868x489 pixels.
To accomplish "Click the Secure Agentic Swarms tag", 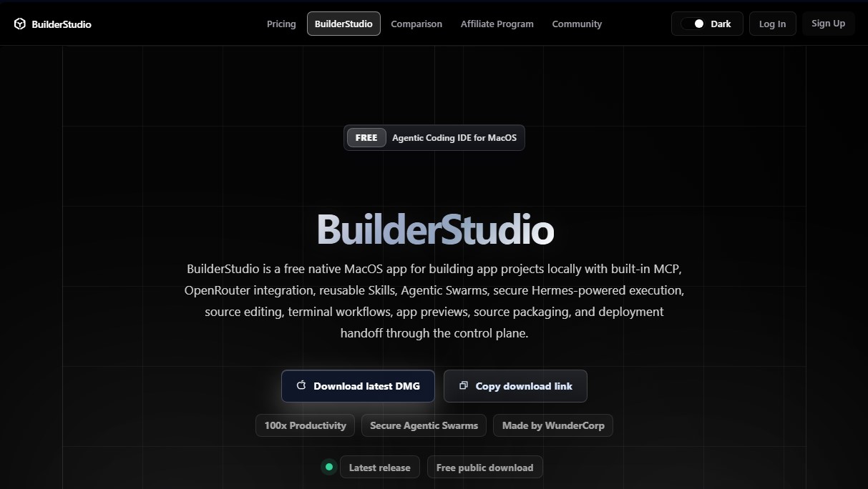I will 424,425.
